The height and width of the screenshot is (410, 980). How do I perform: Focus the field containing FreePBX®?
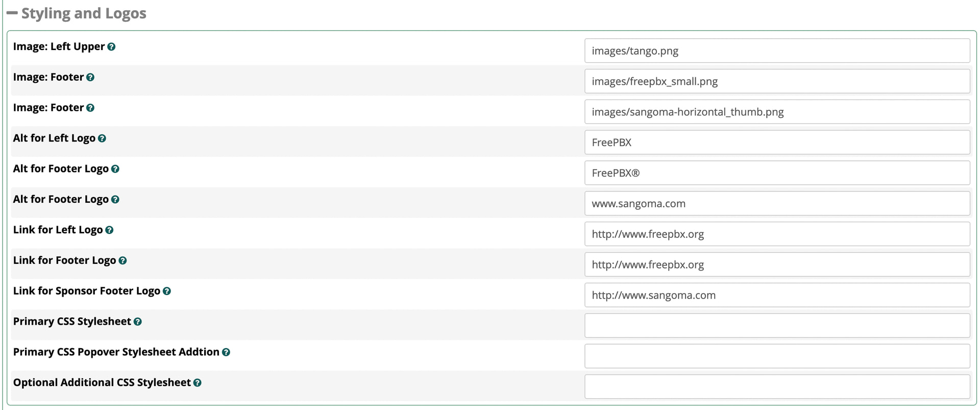point(777,173)
